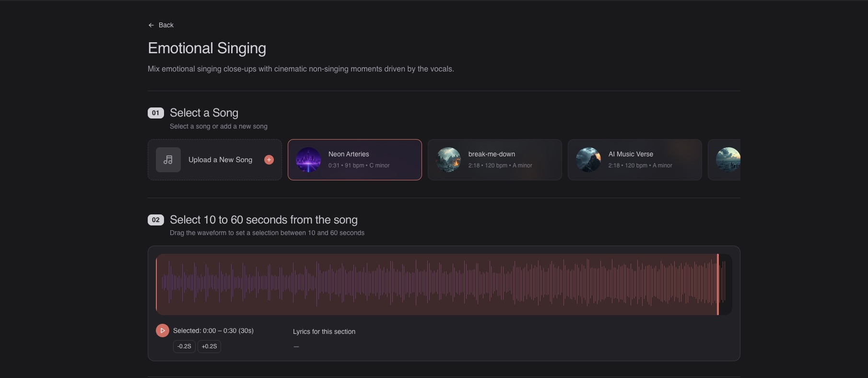Screen dimensions: 868x378
Task: Click the Neon Arteries cover thumbnail
Action: tap(308, 160)
